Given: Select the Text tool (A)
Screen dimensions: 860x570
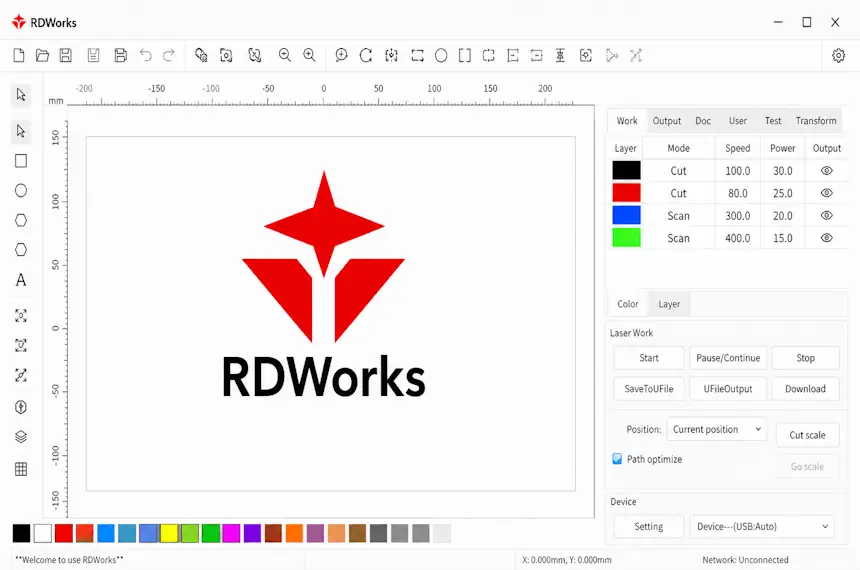Looking at the screenshot, I should tap(21, 280).
